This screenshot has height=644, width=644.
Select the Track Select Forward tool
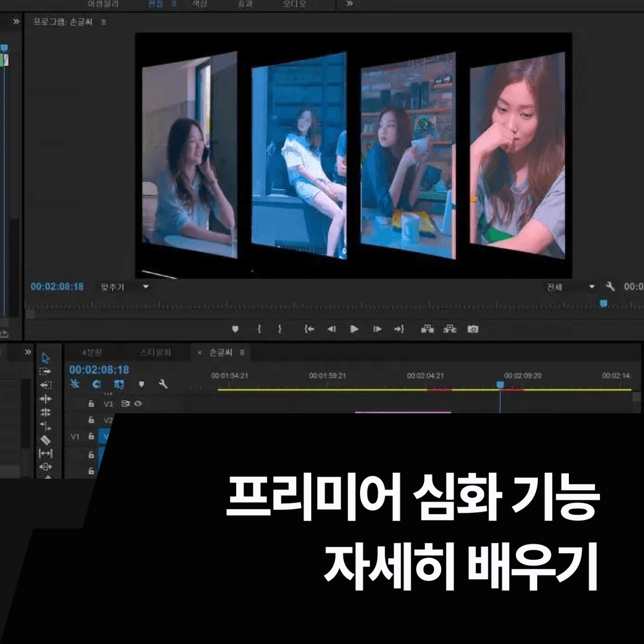click(46, 371)
